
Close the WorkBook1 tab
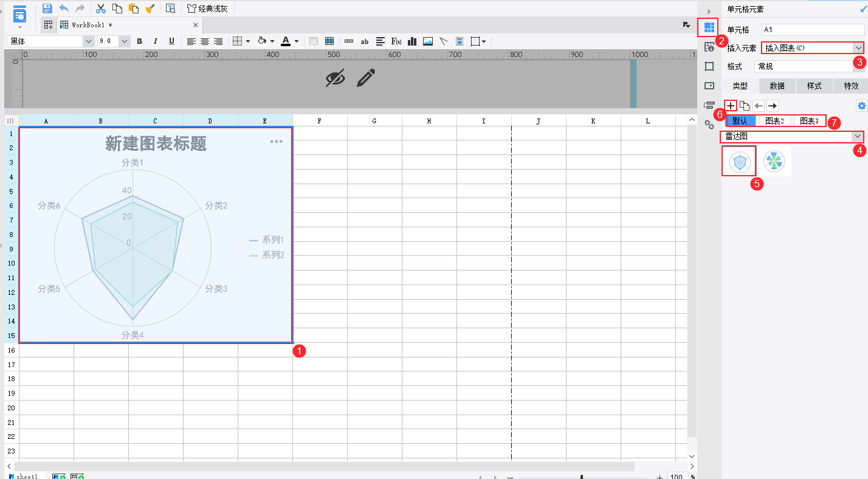tap(196, 25)
